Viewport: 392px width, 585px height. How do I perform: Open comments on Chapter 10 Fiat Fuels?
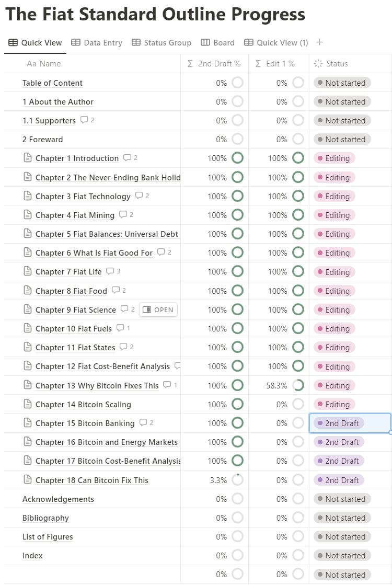123,328
